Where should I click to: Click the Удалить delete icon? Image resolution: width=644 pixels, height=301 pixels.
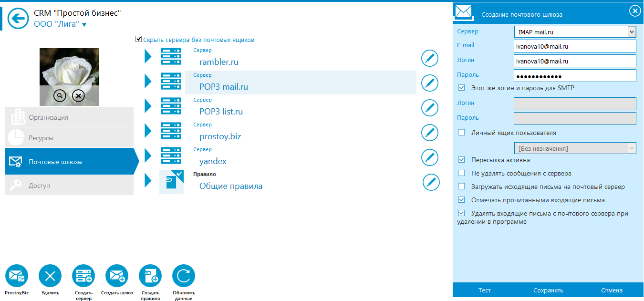point(50,276)
